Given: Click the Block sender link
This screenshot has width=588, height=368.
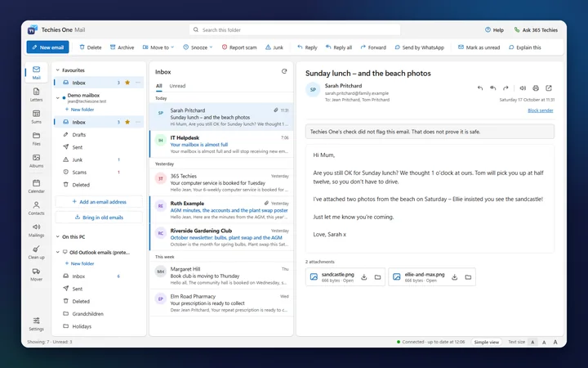Looking at the screenshot, I should pyautogui.click(x=541, y=110).
